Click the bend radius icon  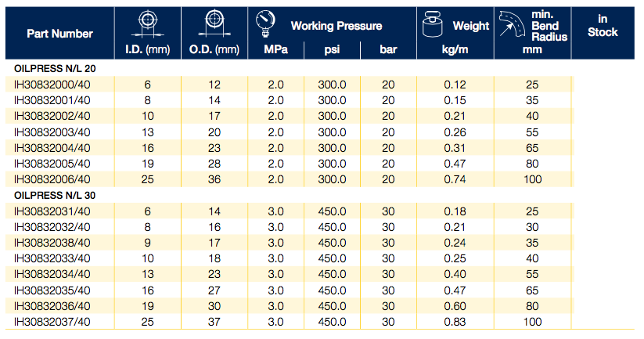pos(508,27)
